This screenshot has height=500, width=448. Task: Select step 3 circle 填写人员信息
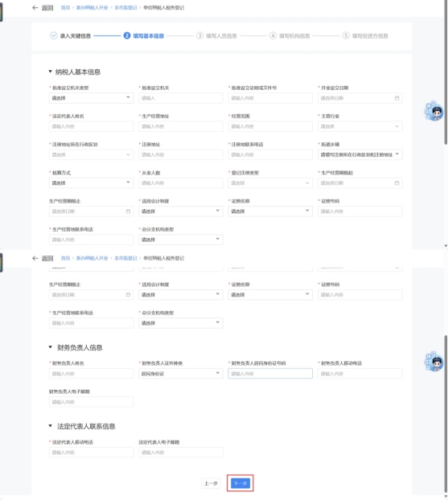[x=199, y=35]
